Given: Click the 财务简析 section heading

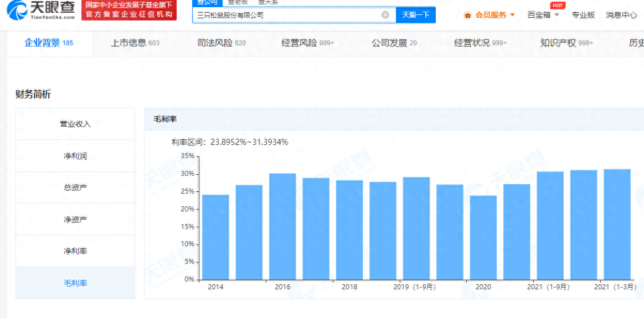Looking at the screenshot, I should (x=33, y=95).
